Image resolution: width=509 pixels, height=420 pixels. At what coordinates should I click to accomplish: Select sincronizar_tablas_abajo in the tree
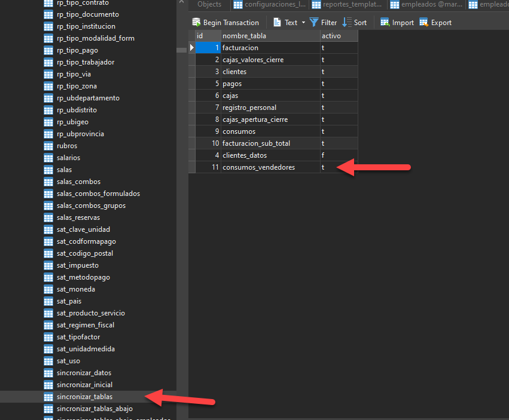click(95, 409)
